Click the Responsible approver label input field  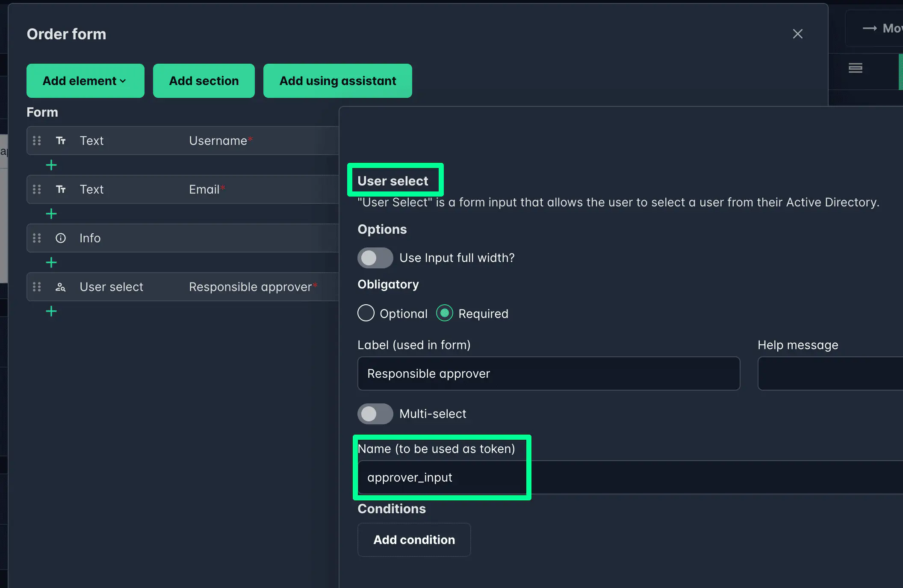click(x=549, y=373)
